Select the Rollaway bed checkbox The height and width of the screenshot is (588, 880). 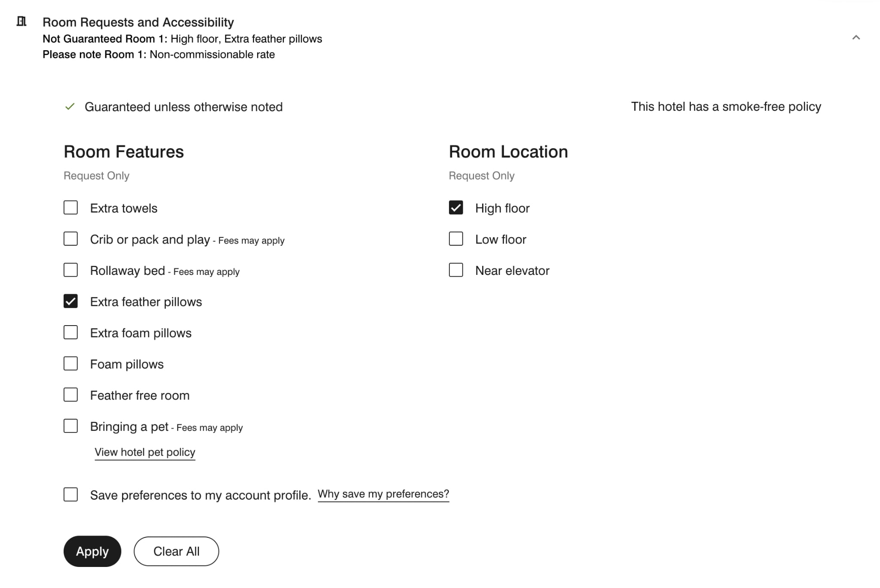pyautogui.click(x=70, y=270)
